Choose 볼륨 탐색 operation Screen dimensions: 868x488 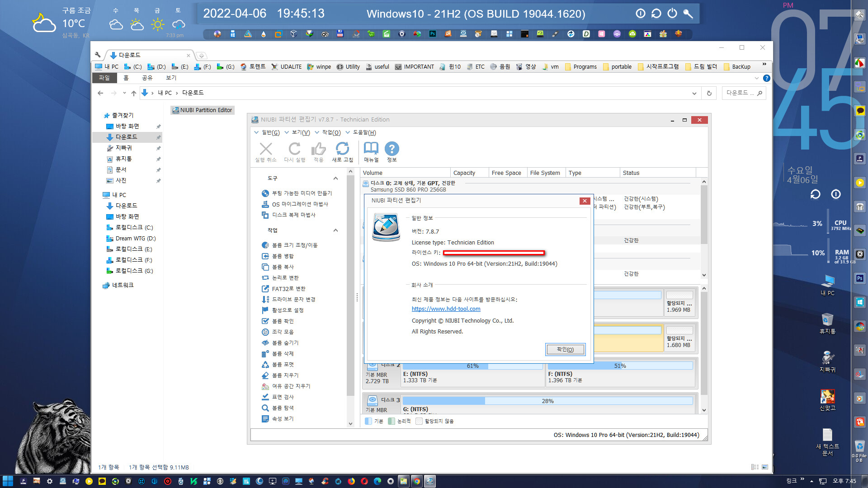278,408
